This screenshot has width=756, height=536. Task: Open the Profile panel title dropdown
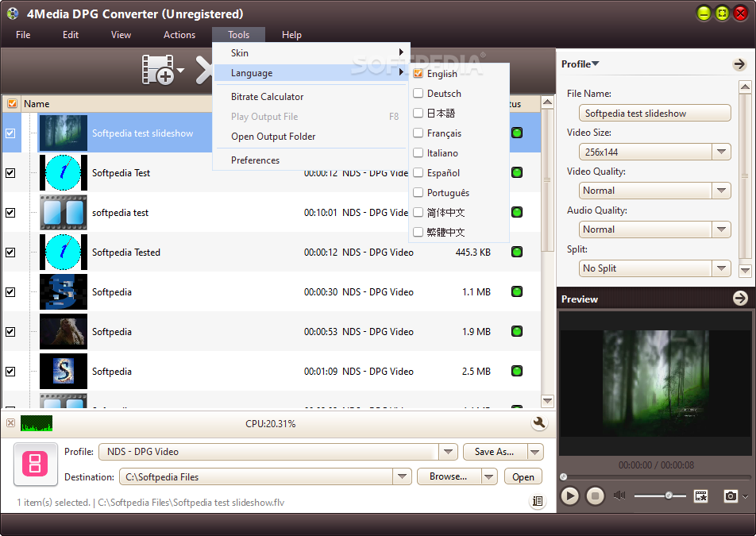tap(580, 64)
